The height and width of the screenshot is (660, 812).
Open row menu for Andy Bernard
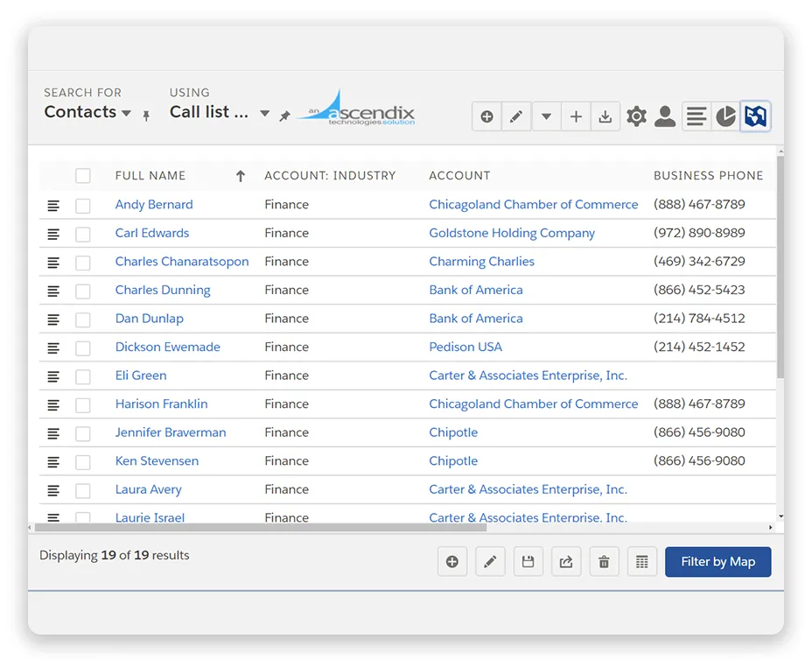(53, 206)
